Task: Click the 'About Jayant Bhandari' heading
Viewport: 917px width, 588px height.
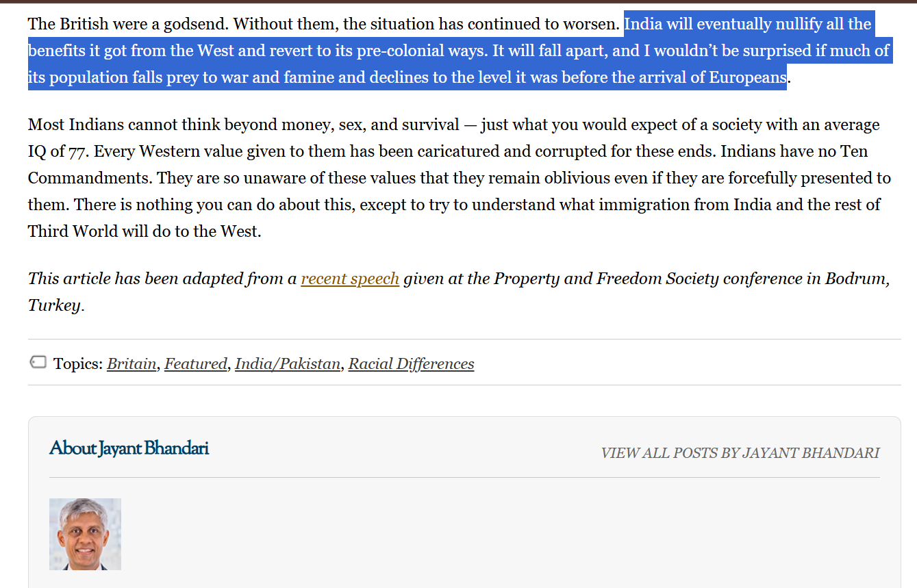Action: click(129, 448)
